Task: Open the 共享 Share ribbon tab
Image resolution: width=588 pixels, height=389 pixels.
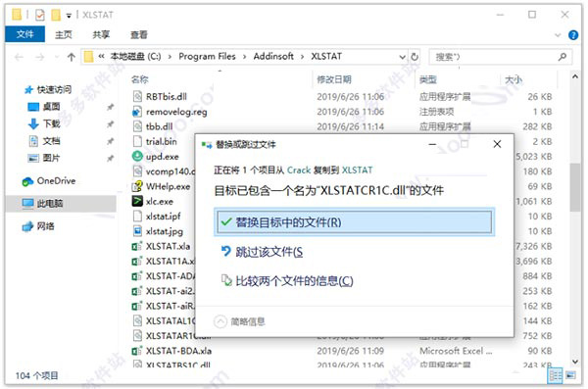Action: coord(101,34)
